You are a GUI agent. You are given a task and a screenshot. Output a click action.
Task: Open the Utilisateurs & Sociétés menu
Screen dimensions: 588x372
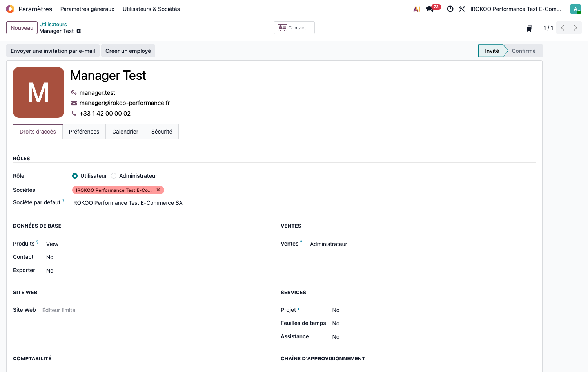click(x=151, y=9)
